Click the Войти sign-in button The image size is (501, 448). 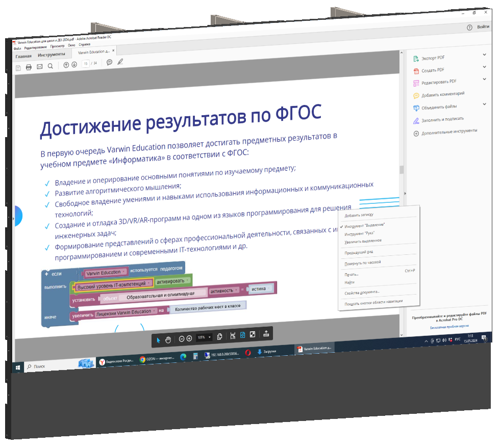483,27
